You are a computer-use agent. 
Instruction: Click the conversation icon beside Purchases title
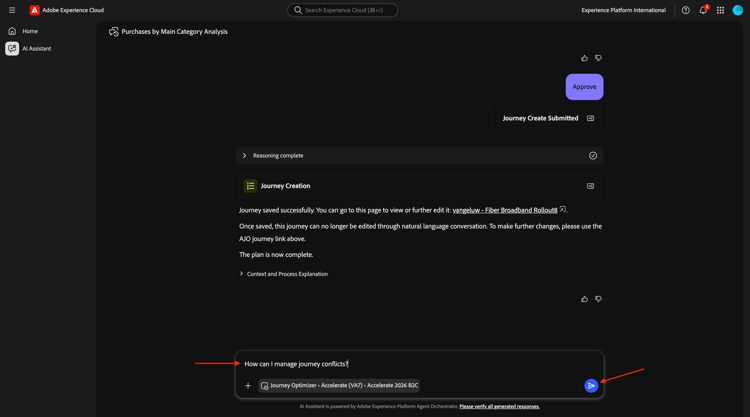(x=113, y=32)
